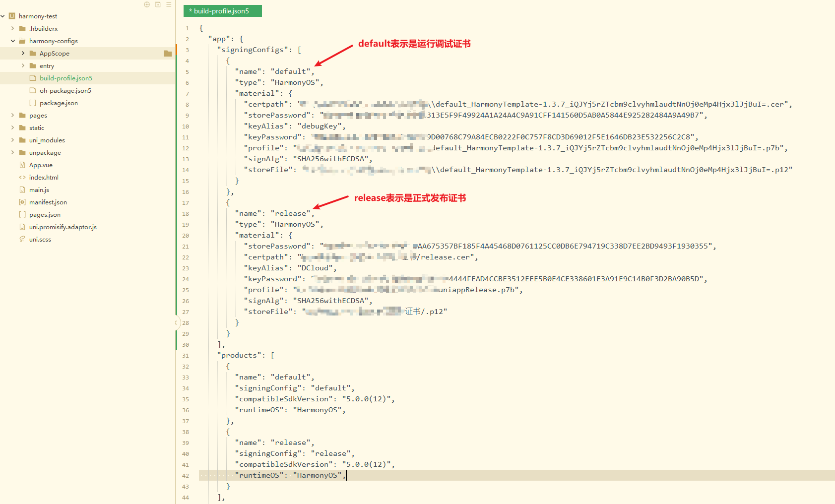This screenshot has height=504, width=835.
Task: Click the "DCloud" keyAlias value
Action: [x=315, y=268]
